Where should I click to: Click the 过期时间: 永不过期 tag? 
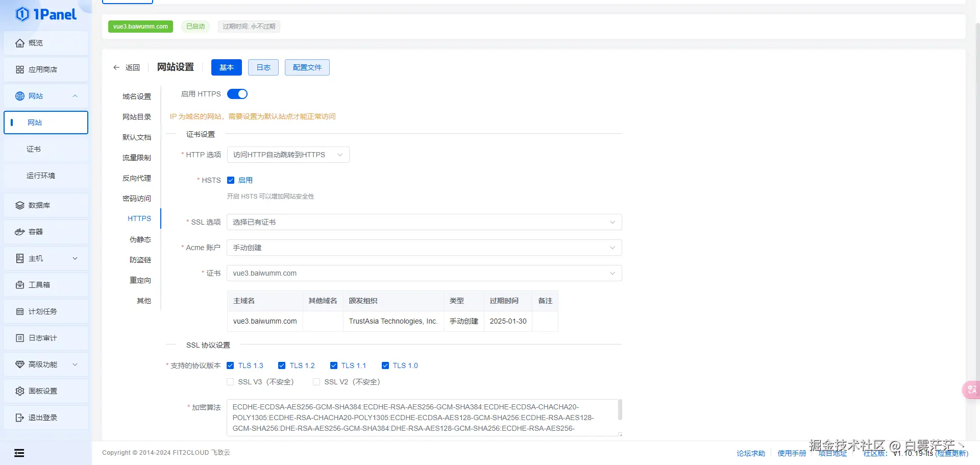[x=249, y=27]
